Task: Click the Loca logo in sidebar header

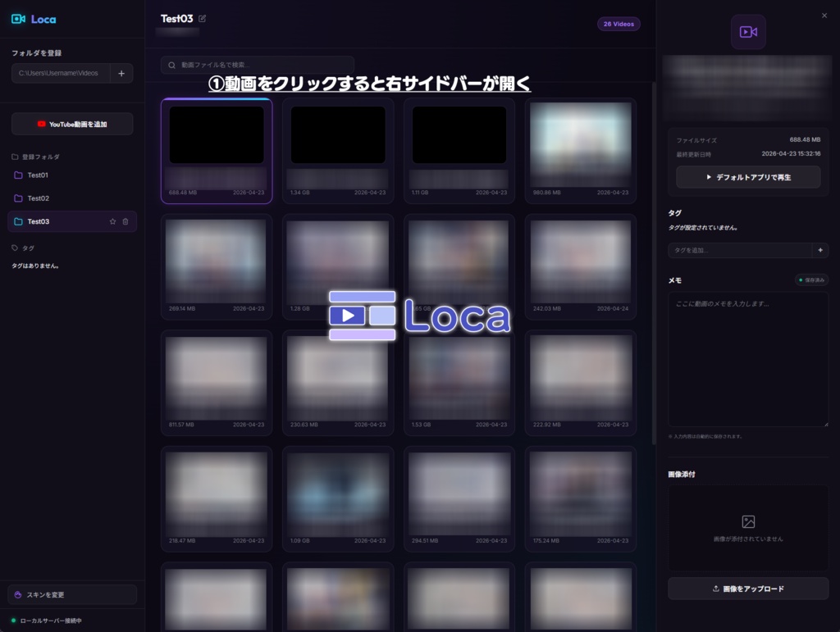Action: (34, 20)
